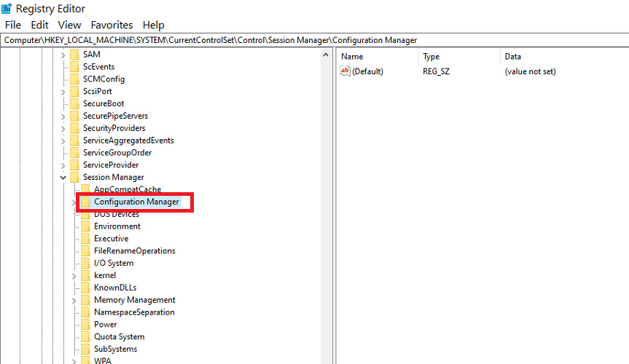Open the Edit menu

pyautogui.click(x=39, y=25)
